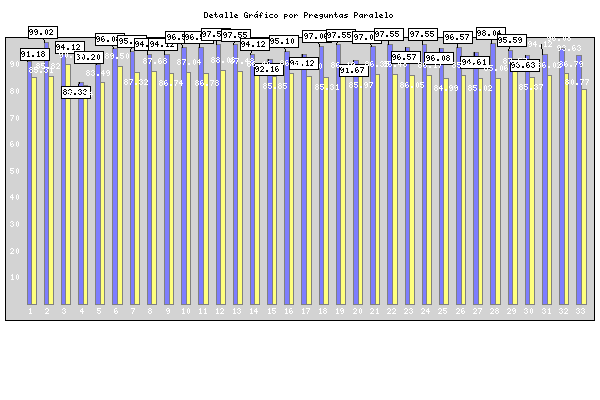Select the boxed value label 95.10

[x=284, y=41]
